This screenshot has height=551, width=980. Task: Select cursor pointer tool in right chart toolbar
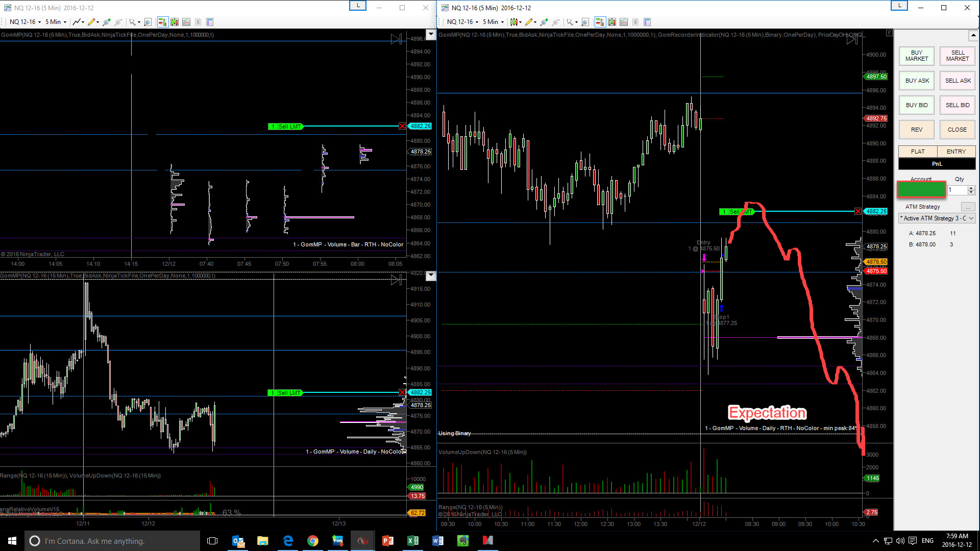tap(570, 22)
